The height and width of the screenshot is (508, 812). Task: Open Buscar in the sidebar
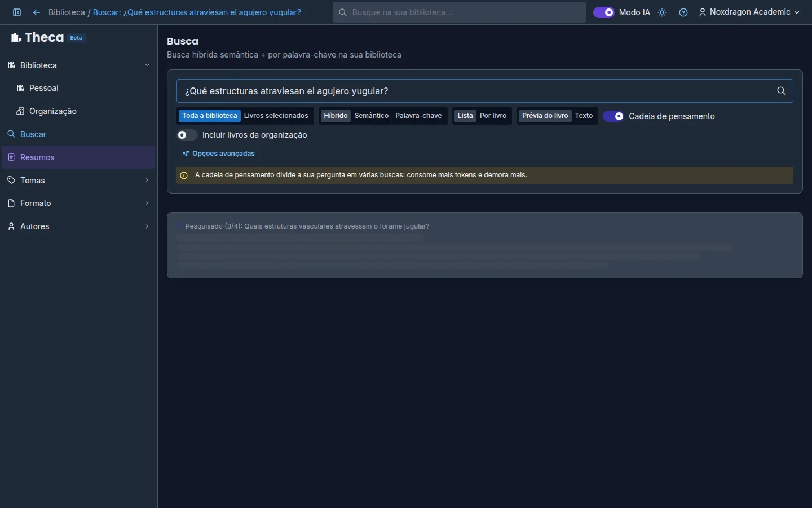click(79, 134)
